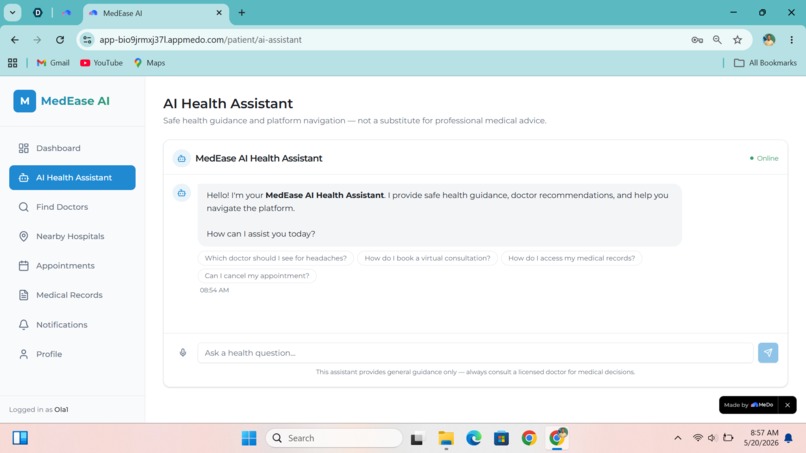Click the battery icon in system tray
Screen dimensions: 806x453
[728, 438]
